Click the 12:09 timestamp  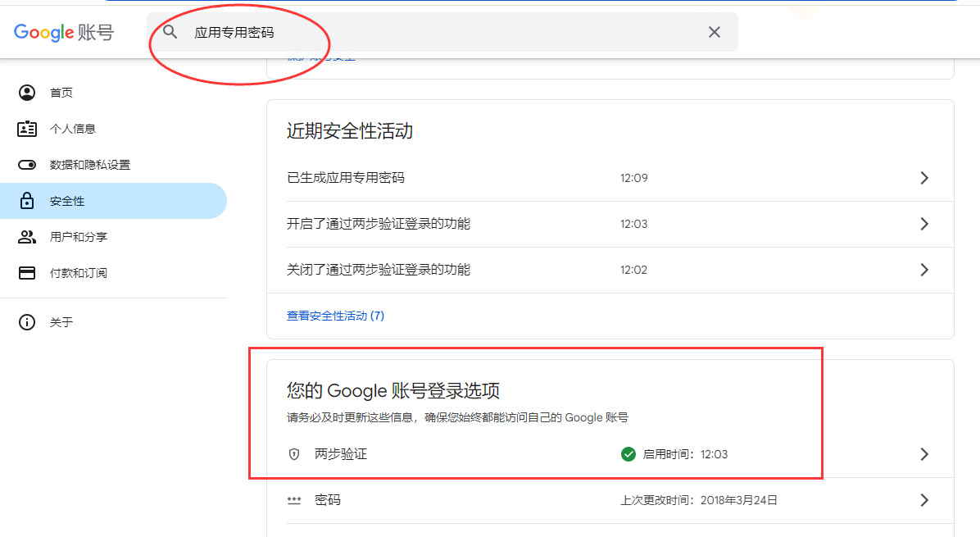633,178
